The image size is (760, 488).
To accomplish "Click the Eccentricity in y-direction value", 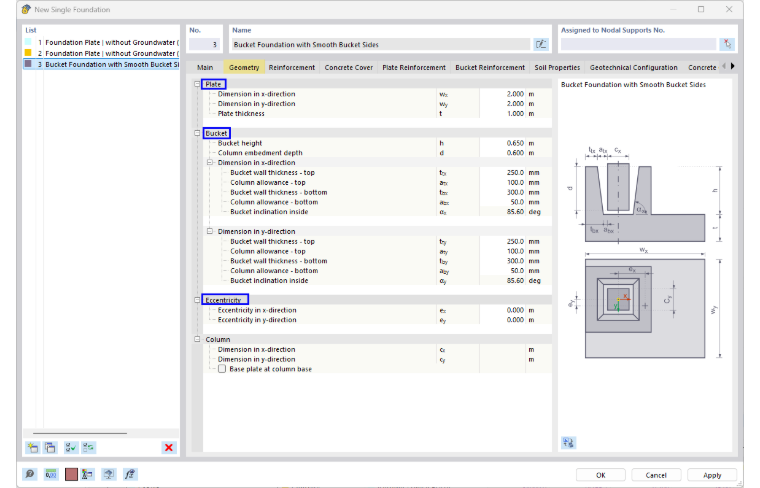I will pos(502,320).
